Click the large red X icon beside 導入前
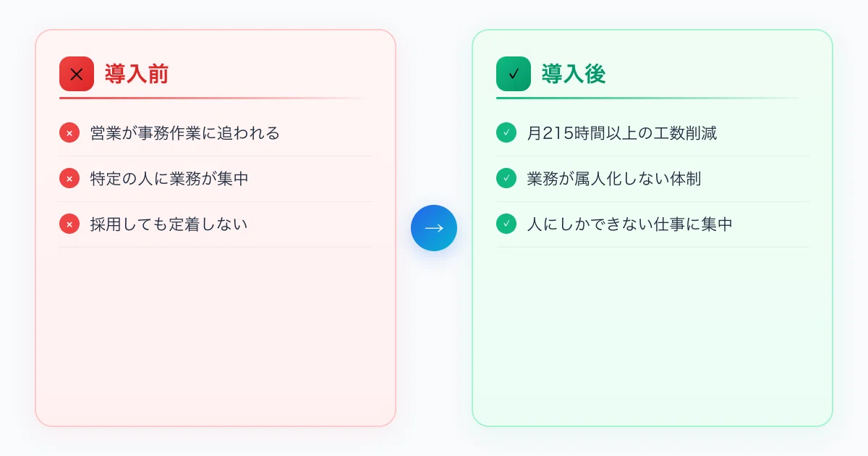This screenshot has height=456, width=868. 77,74
